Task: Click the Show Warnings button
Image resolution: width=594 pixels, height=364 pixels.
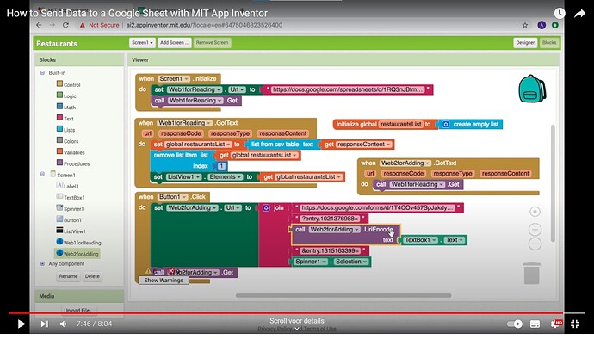Action: (164, 281)
